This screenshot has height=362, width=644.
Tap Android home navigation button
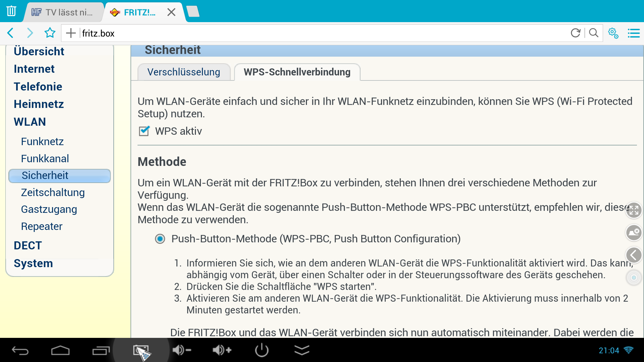(60, 351)
